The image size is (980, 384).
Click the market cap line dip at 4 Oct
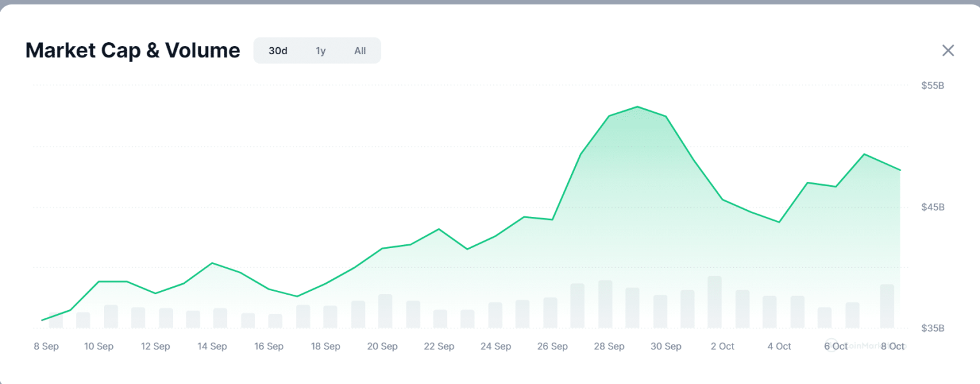[779, 222]
